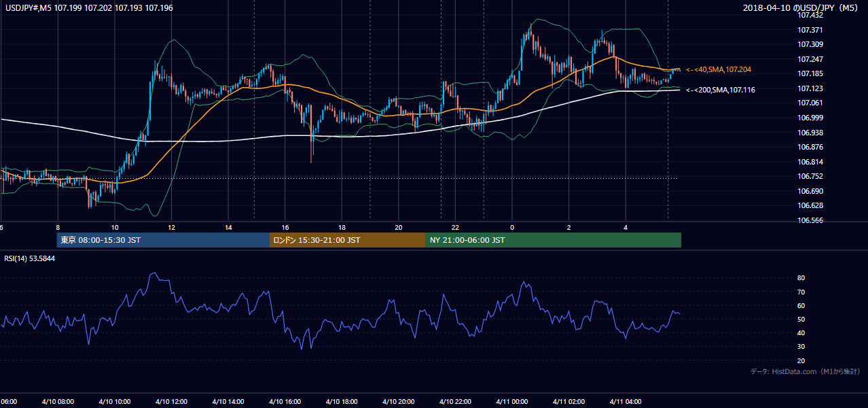
Task: Click the 200 SMA 107.116 label
Action: [721, 90]
